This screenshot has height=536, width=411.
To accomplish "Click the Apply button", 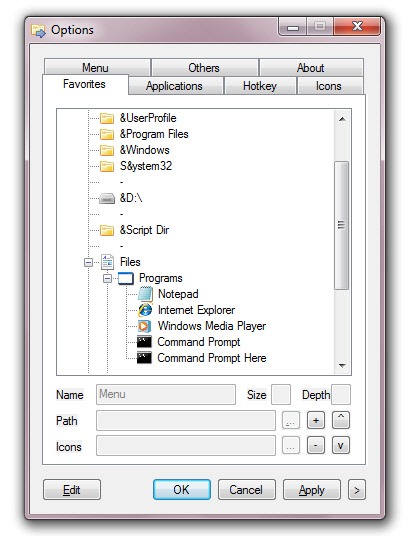I will point(312,490).
